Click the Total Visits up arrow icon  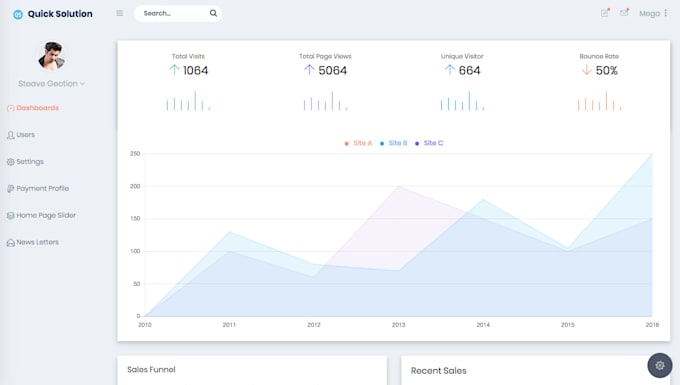[174, 70]
